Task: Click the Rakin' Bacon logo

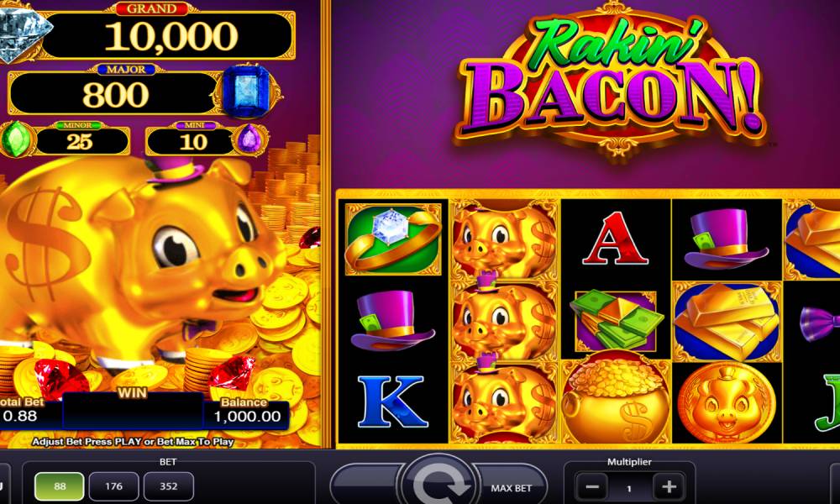Action: [x=609, y=81]
